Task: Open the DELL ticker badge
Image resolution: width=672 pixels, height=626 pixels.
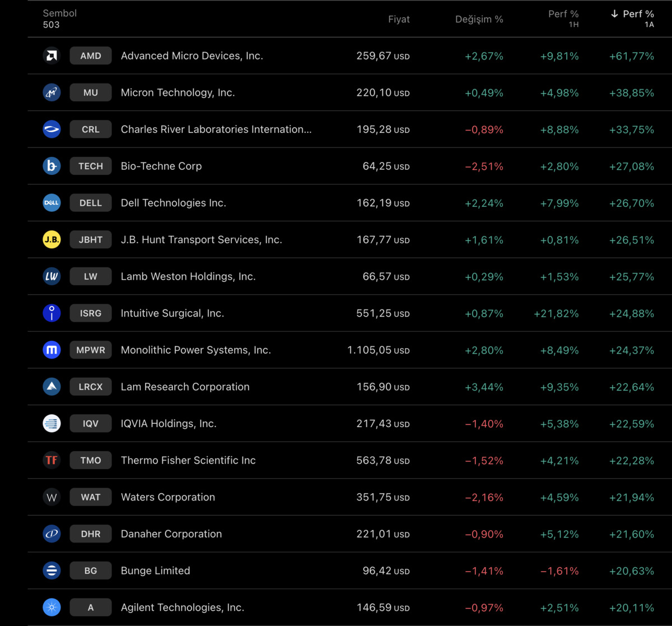Action: click(x=91, y=203)
